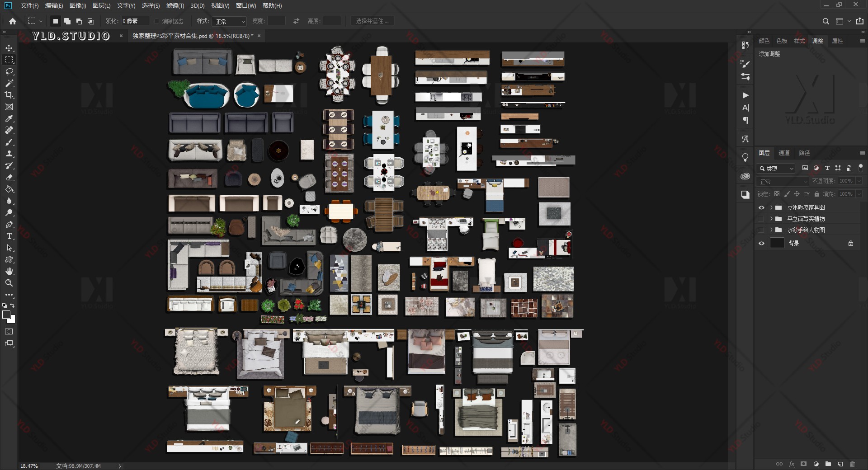This screenshot has width=868, height=470.
Task: Select the Healing Brush tool
Action: coord(9,130)
